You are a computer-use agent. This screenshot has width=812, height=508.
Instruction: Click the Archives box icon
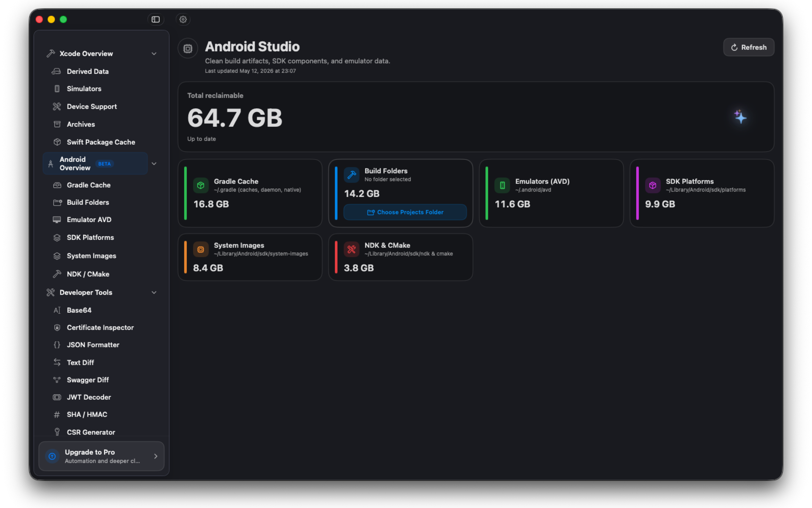point(57,124)
